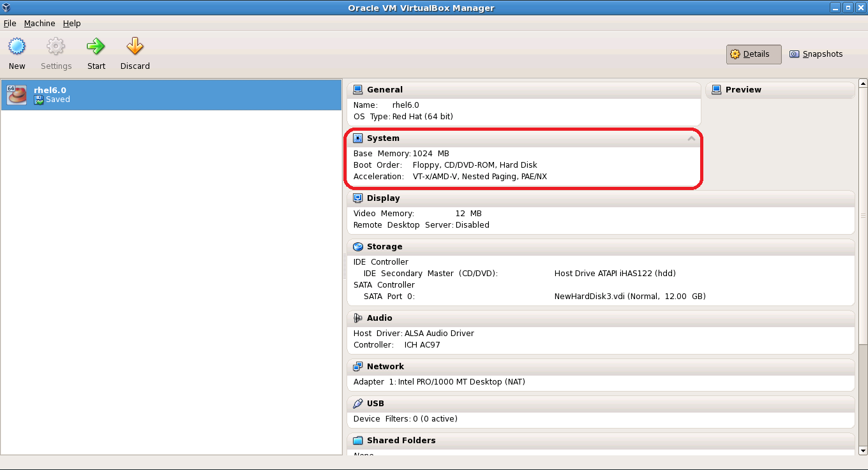Click the rhel6.0 Red Hat OS icon

click(x=17, y=94)
